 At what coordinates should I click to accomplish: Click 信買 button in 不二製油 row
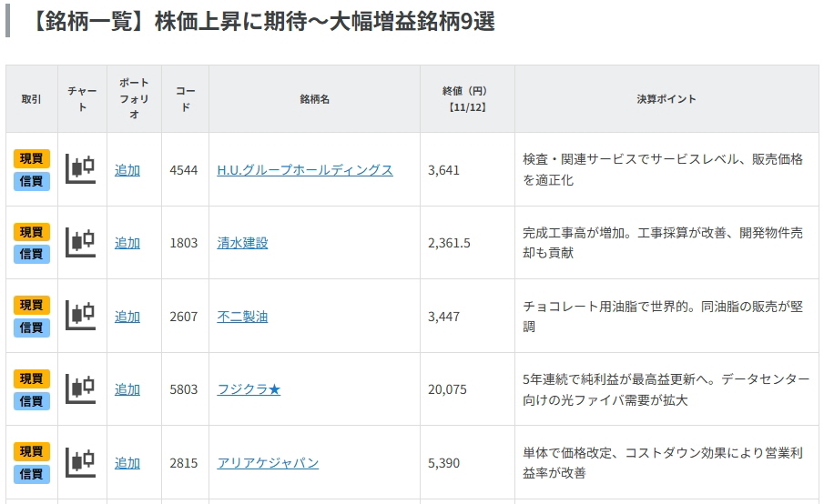32,328
